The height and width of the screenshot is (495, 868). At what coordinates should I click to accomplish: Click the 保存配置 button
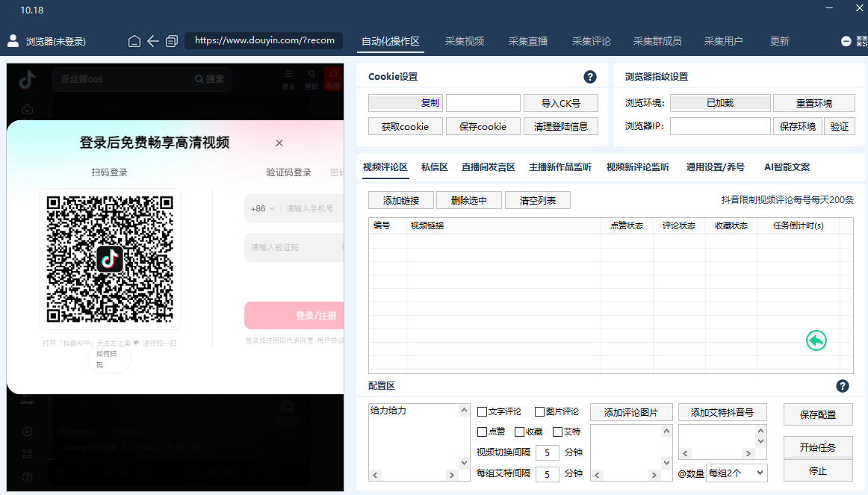818,415
